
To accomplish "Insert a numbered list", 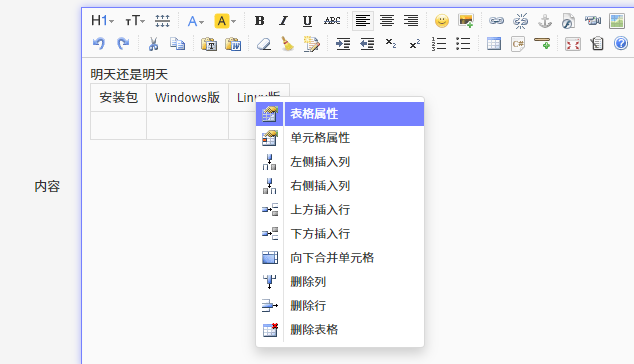I will tap(439, 44).
